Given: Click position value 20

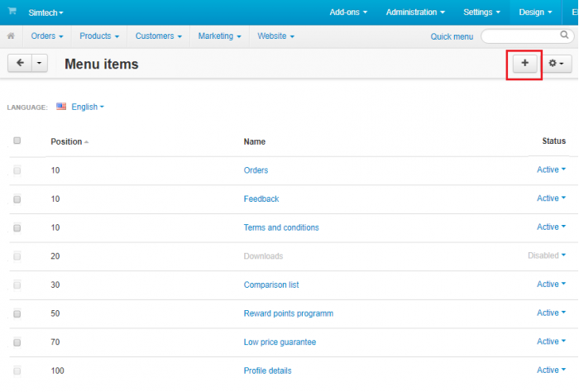Looking at the screenshot, I should pos(55,256).
